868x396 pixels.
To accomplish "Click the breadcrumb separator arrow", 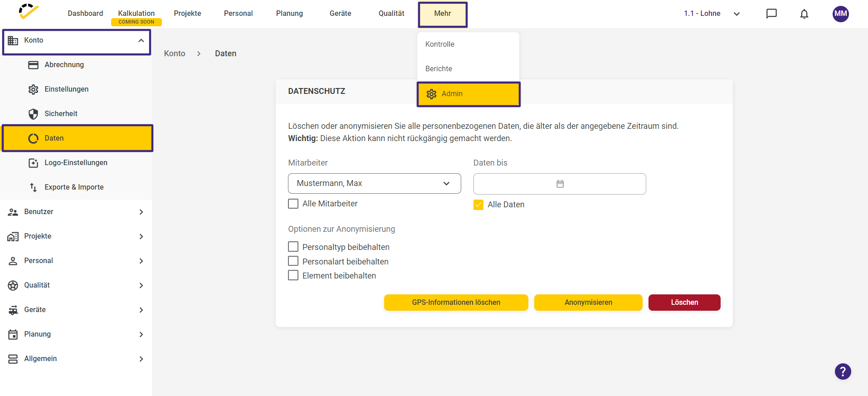I will [199, 54].
